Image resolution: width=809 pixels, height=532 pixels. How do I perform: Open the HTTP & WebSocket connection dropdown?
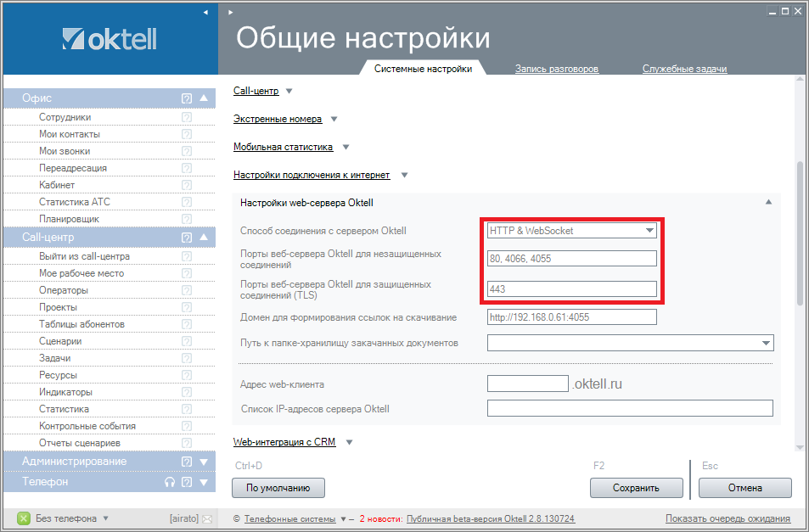pos(649,231)
